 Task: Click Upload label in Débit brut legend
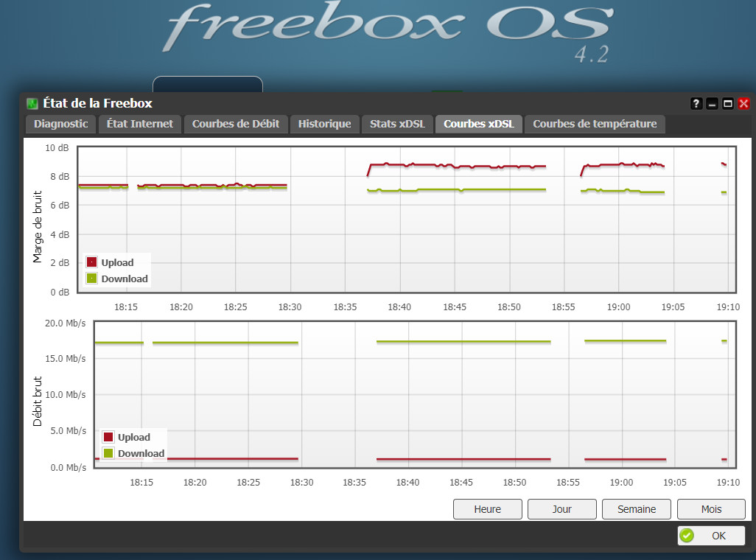[134, 437]
